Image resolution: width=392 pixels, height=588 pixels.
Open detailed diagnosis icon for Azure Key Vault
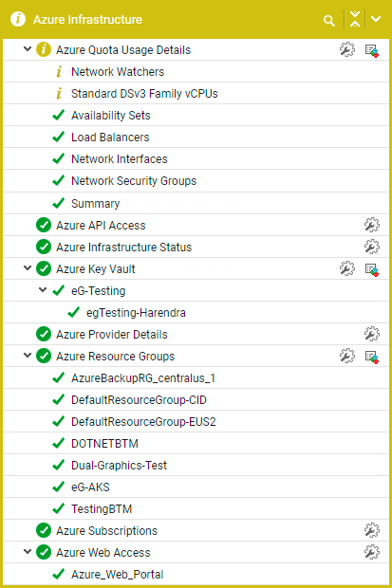[372, 269]
